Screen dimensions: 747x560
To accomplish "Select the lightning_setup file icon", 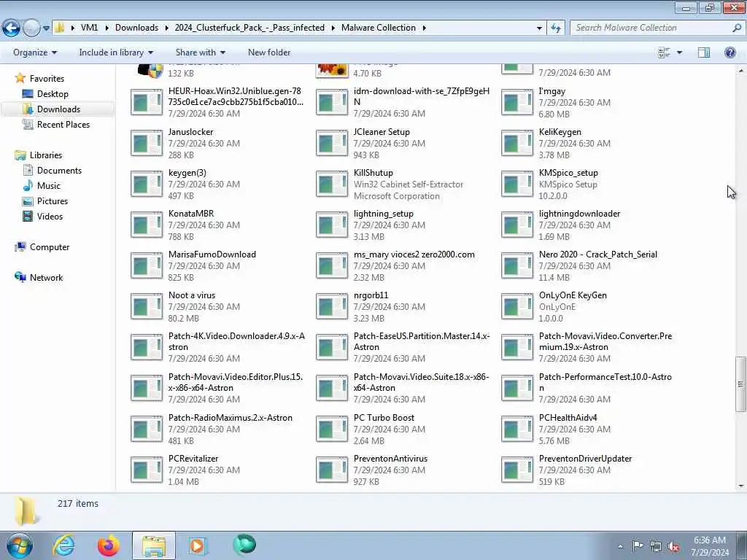I will [332, 225].
